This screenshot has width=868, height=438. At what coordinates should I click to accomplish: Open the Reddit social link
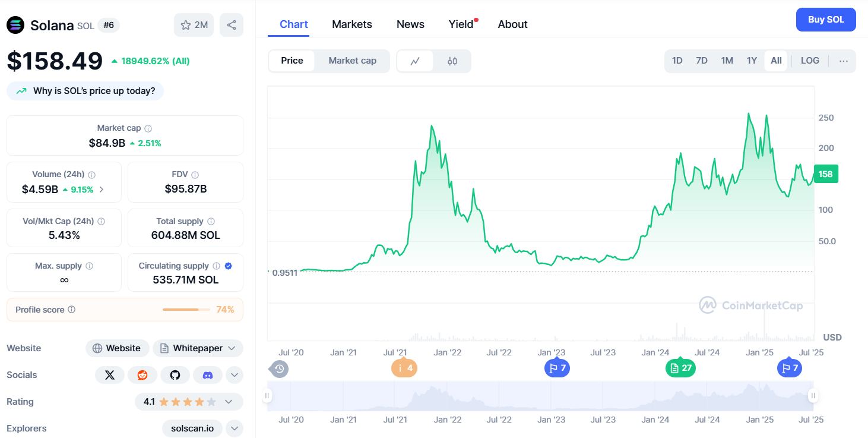pos(142,375)
